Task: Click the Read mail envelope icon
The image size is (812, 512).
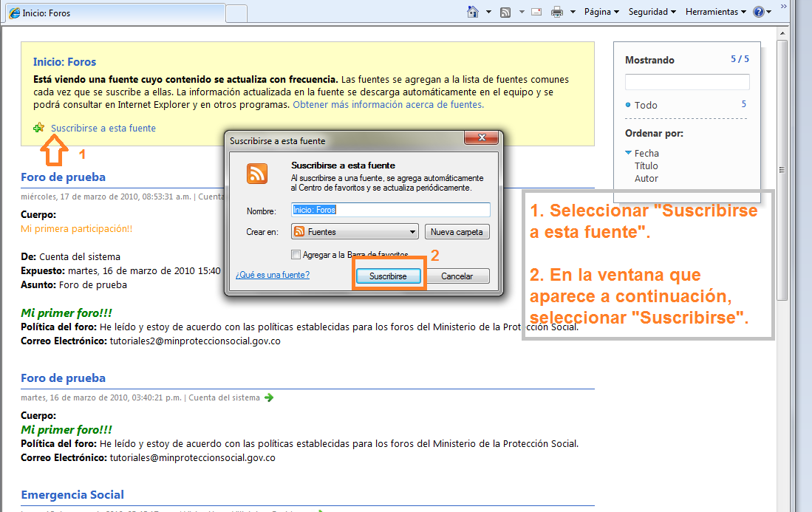Action: coord(536,12)
